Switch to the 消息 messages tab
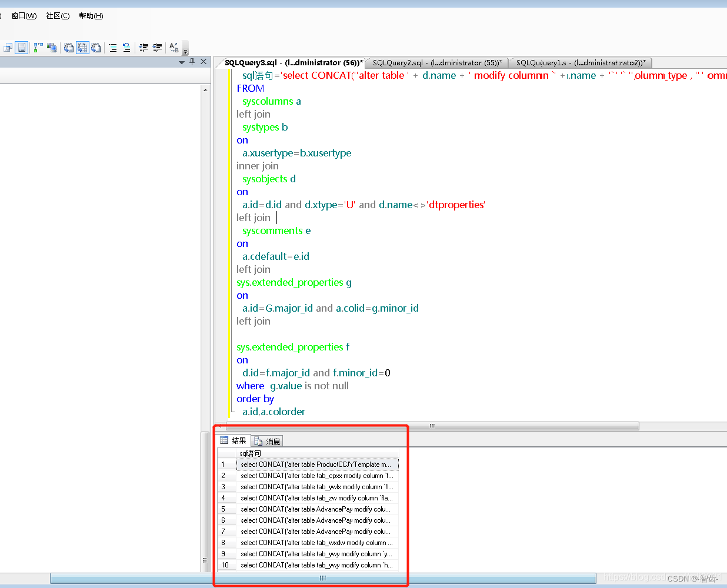 (267, 440)
